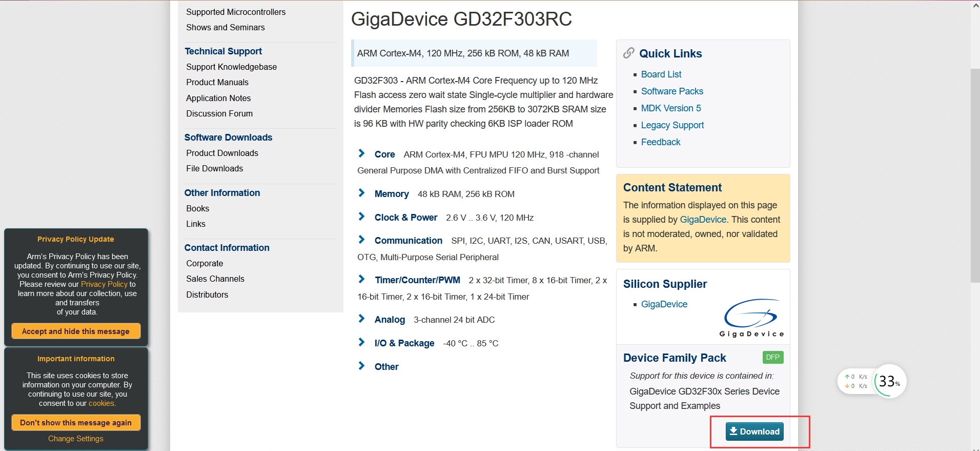Image resolution: width=980 pixels, height=451 pixels.
Task: Open Product Manuals in the sidebar
Action: point(217,82)
